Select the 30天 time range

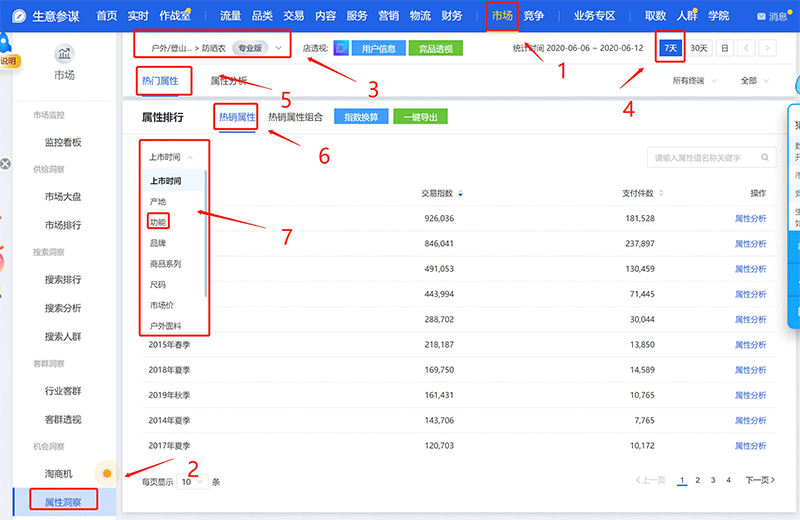tap(699, 48)
